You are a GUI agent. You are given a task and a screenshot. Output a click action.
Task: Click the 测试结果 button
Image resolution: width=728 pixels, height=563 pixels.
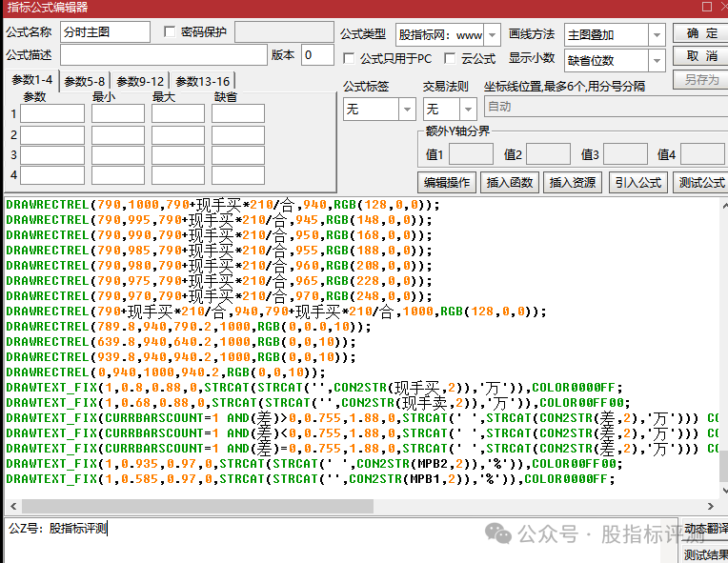pos(704,554)
